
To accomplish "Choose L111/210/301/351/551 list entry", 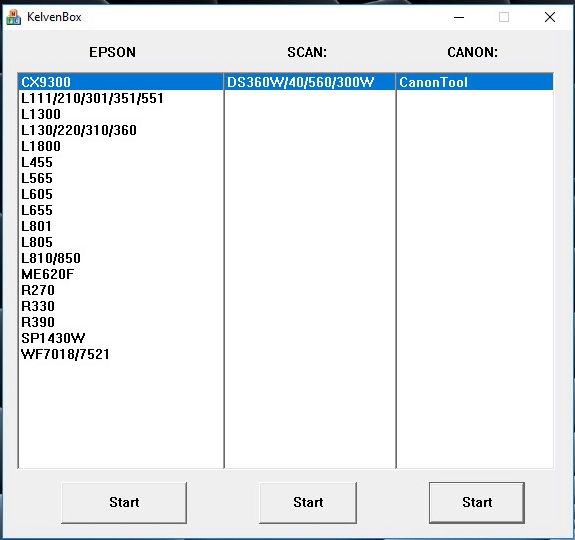I will [x=121, y=98].
